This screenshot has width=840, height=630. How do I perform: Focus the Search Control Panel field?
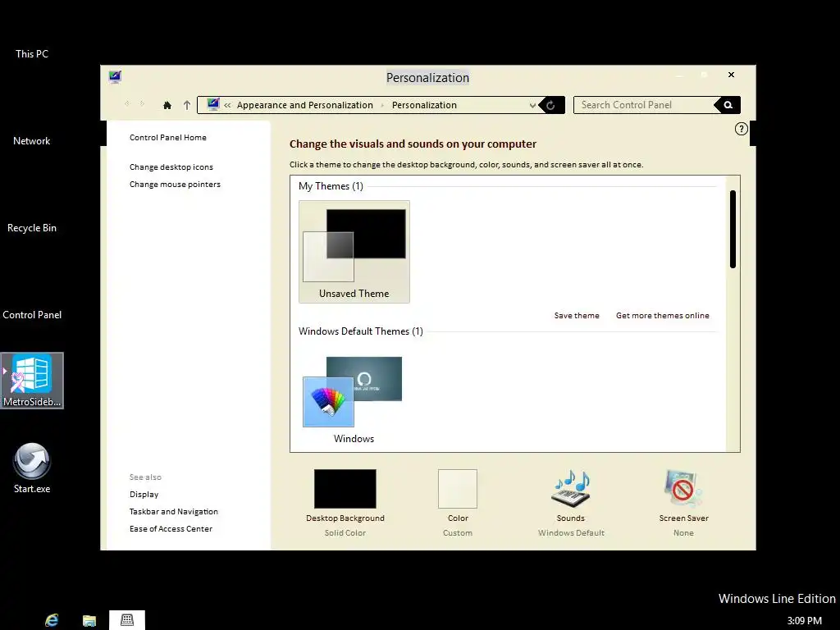644,105
